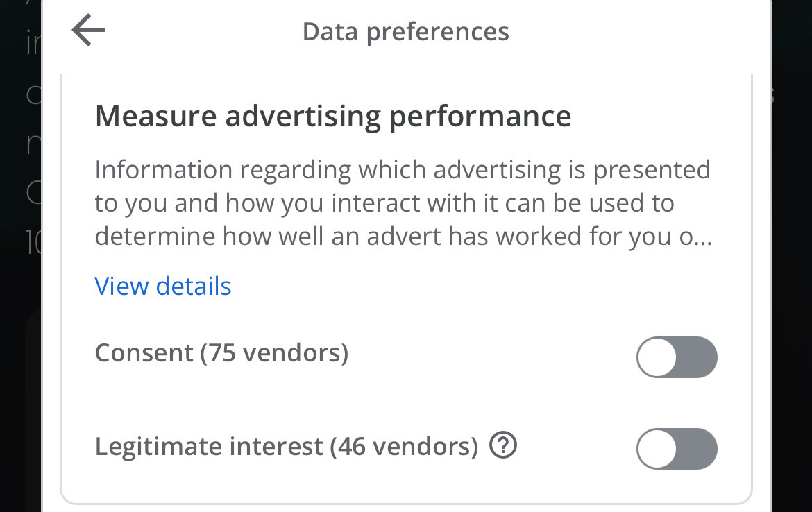Go back using the left arrow
Image resolution: width=812 pixels, height=512 pixels.
88,31
